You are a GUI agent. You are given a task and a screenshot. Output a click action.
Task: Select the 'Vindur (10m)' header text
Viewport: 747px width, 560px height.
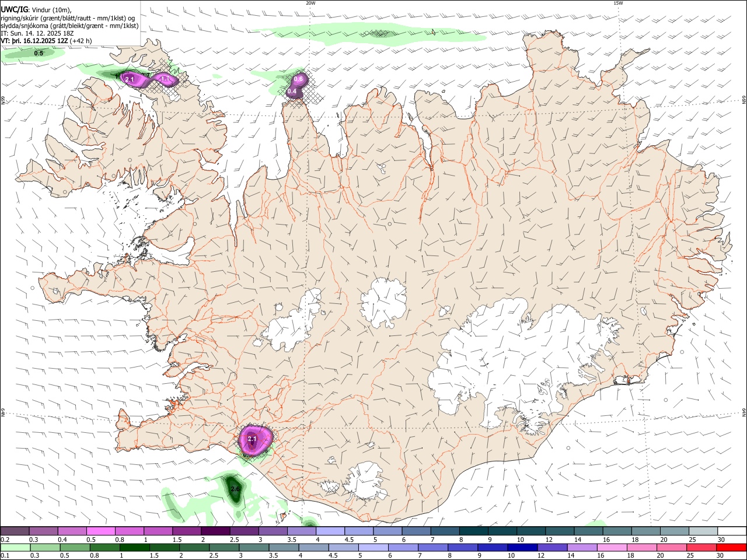coord(51,10)
